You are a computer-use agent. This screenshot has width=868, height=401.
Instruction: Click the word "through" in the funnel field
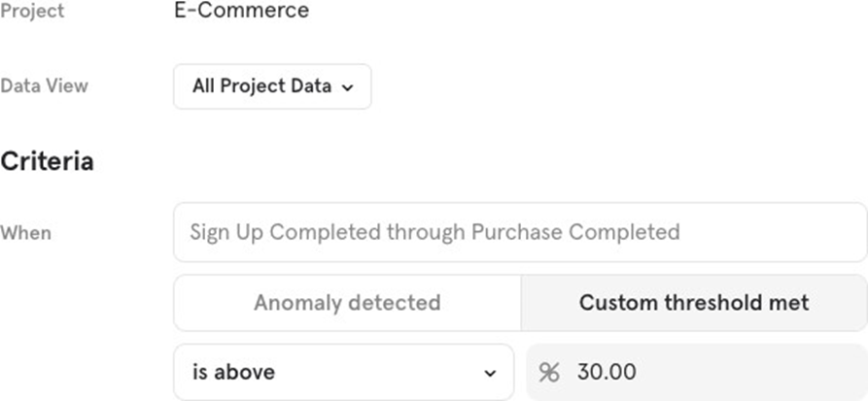tap(427, 232)
